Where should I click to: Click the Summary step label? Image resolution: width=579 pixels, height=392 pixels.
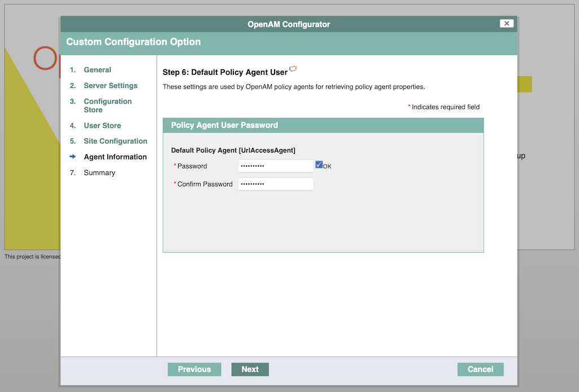[99, 172]
